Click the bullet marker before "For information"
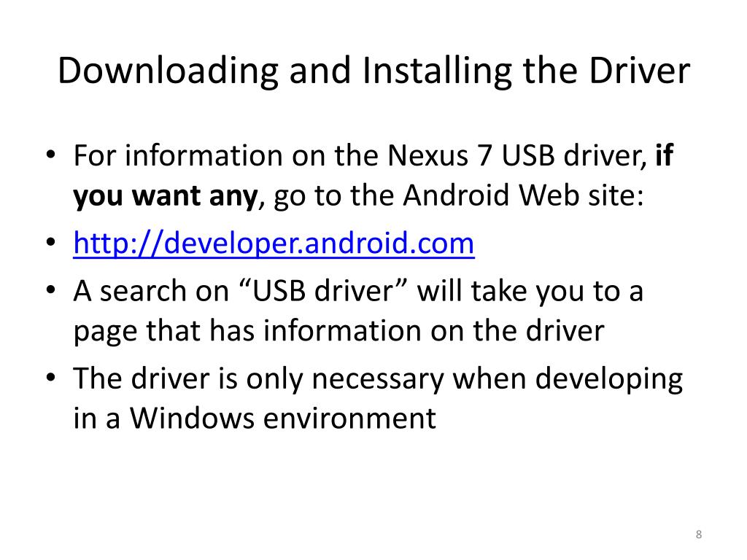Viewport: 747px width, 560px height. pos(51,155)
